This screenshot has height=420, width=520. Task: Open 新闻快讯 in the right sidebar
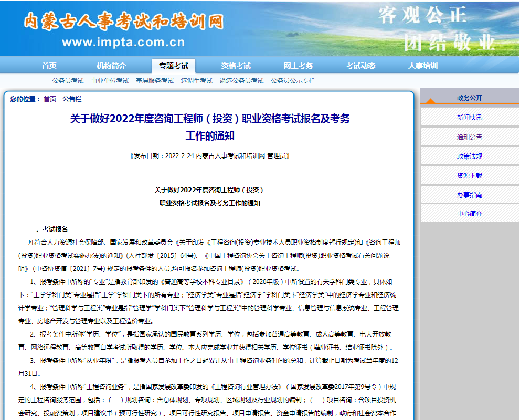pyautogui.click(x=469, y=118)
